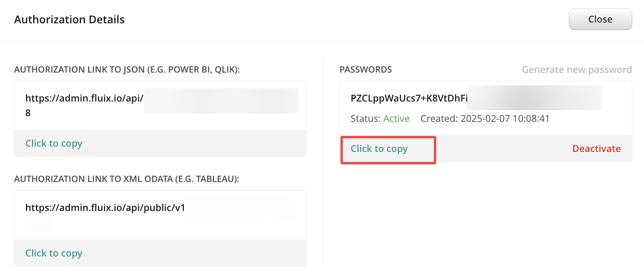Generate a new password
Image resolution: width=644 pixels, height=276 pixels.
point(577,70)
